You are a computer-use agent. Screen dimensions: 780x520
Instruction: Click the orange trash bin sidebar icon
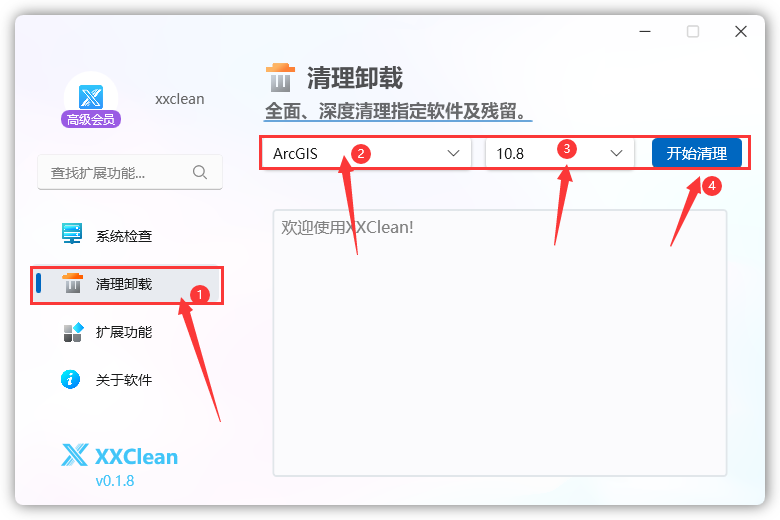click(x=73, y=283)
